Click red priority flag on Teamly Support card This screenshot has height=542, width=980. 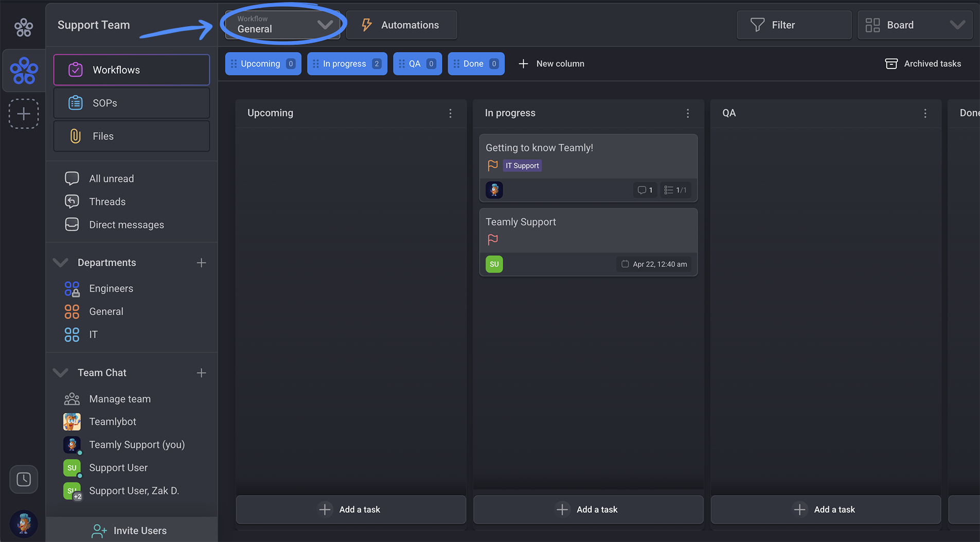click(492, 239)
